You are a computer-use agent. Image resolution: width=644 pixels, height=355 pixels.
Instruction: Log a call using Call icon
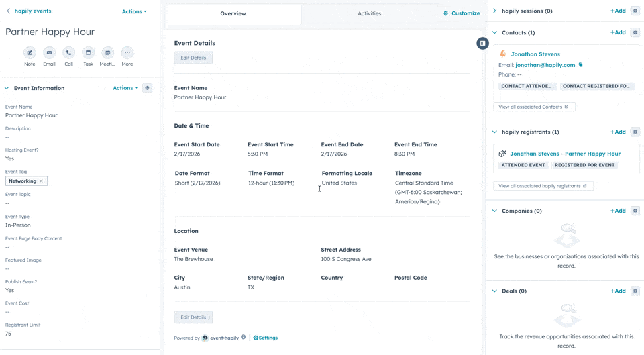(68, 53)
